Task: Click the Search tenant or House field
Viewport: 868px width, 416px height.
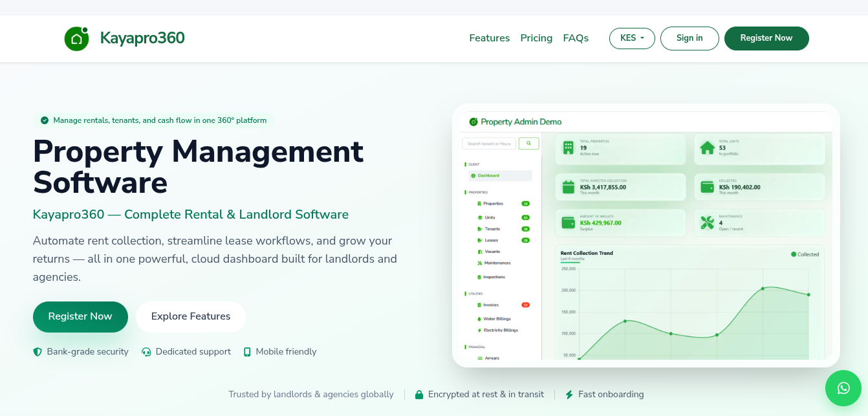Action: pos(489,144)
